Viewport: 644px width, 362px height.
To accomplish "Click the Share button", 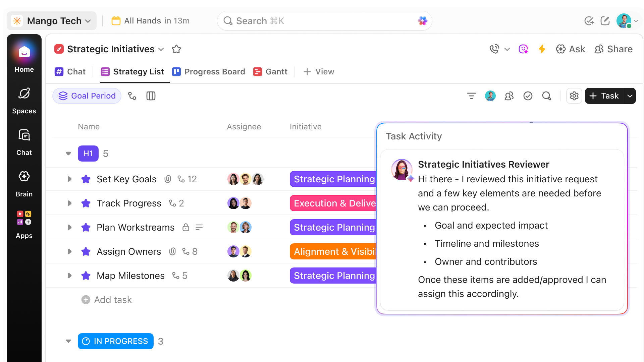I will coord(613,49).
